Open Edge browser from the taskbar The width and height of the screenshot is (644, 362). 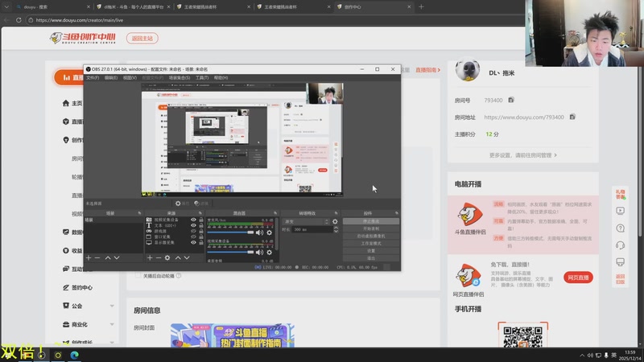pos(74,355)
